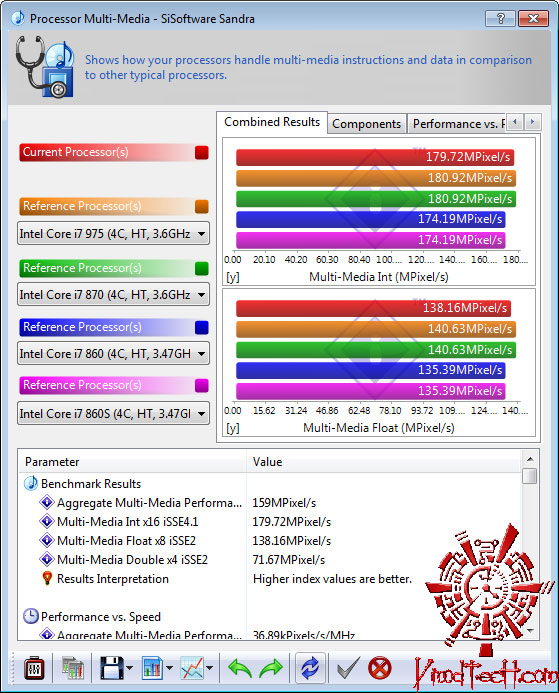The height and width of the screenshot is (693, 559).
Task: Click the Multi-Media Float chart [y] label
Action: pyautogui.click(x=232, y=428)
